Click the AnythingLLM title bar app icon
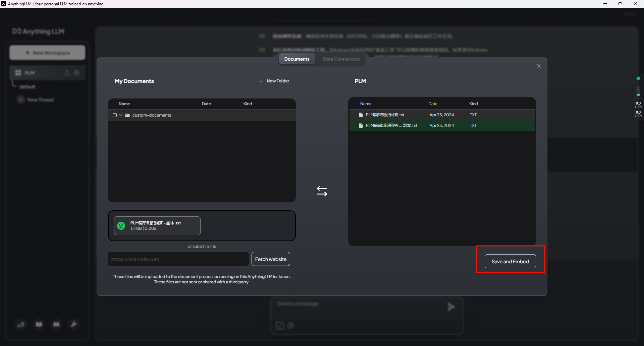This screenshot has height=346, width=644. 3,4
